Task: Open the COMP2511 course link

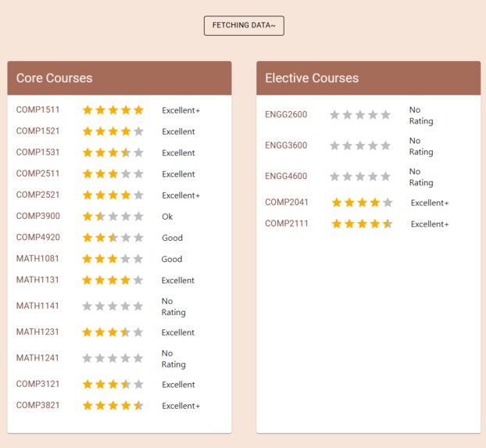Action: (38, 174)
